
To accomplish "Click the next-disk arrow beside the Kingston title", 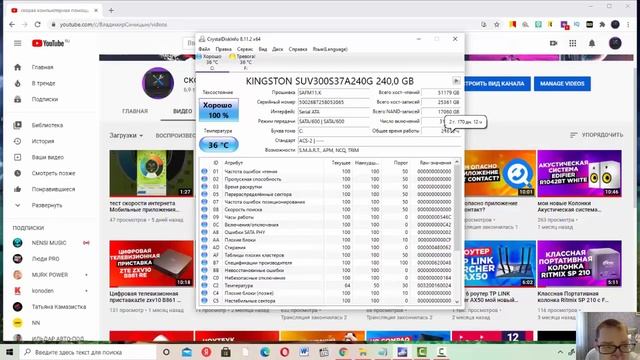I will pos(456,81).
